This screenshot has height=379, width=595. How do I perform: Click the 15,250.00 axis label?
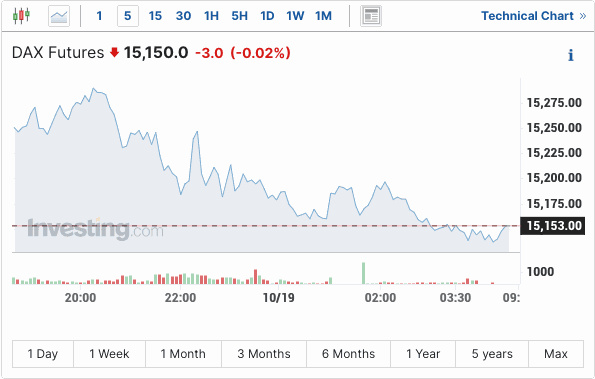(554, 128)
